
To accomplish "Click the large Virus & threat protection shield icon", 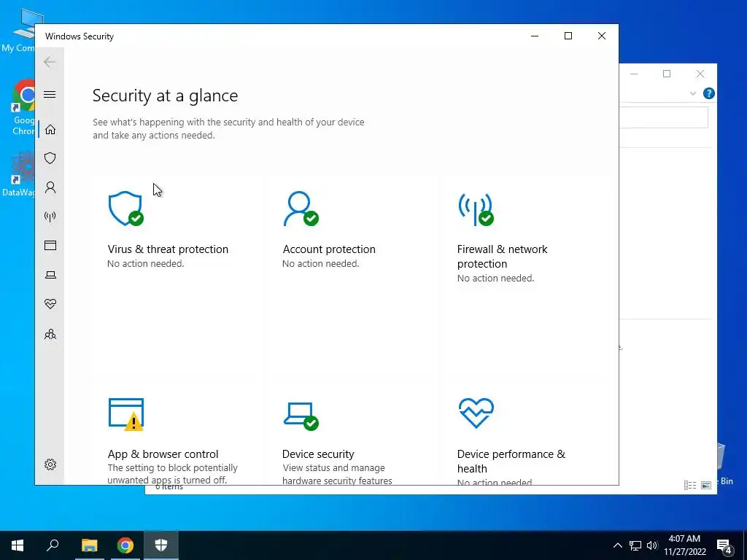I will pos(125,209).
